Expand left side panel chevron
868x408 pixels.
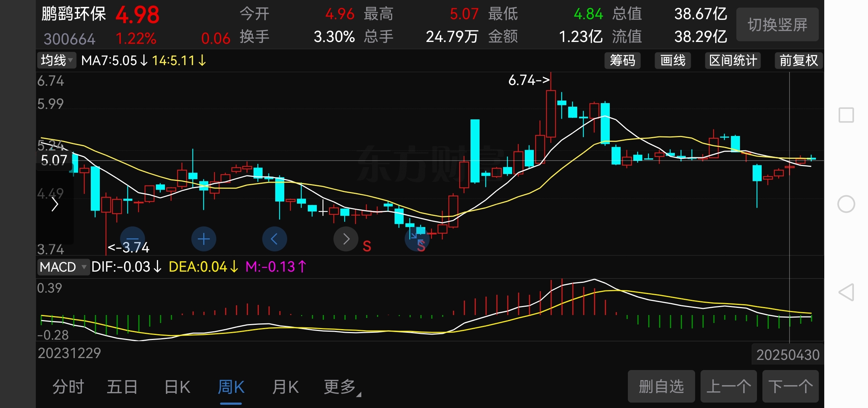tap(55, 205)
